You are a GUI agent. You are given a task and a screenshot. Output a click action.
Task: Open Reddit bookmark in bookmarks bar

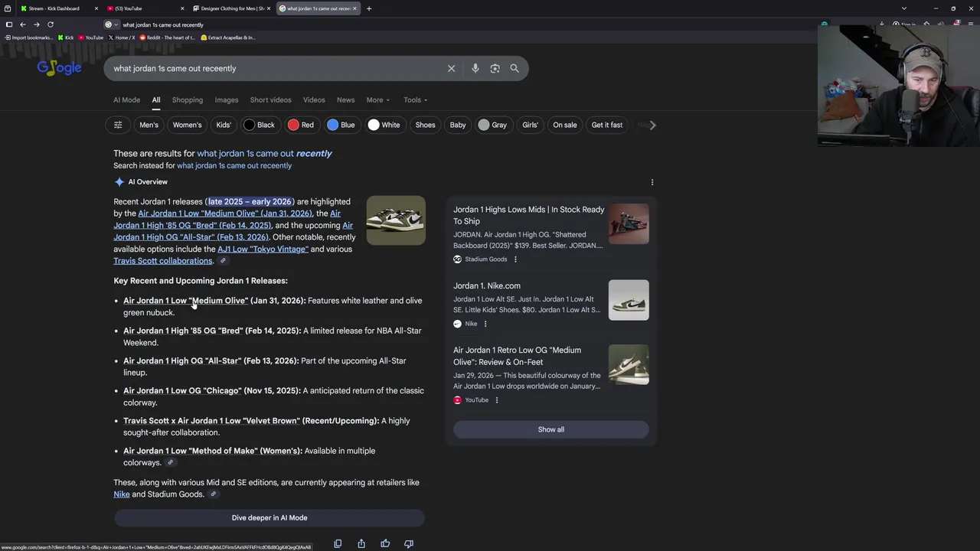point(166,37)
